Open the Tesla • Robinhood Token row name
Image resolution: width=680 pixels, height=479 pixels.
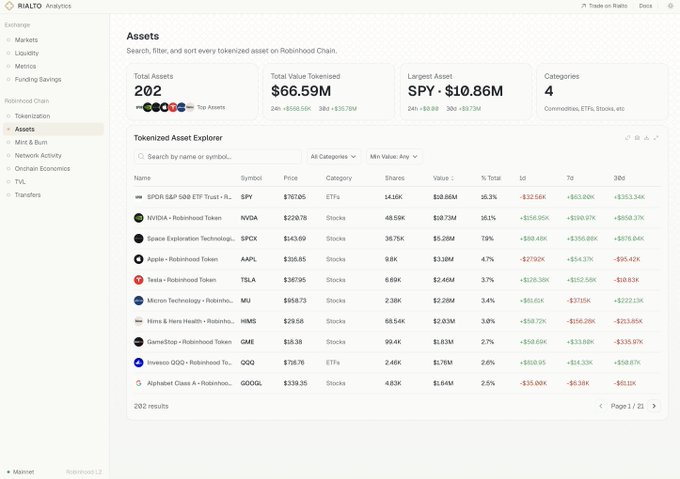point(182,280)
